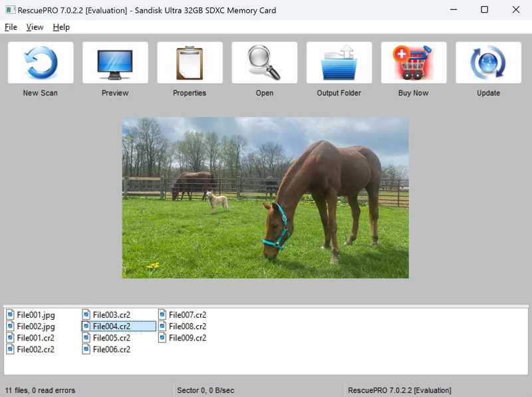Select File001.jpg in the file list

pos(35,315)
